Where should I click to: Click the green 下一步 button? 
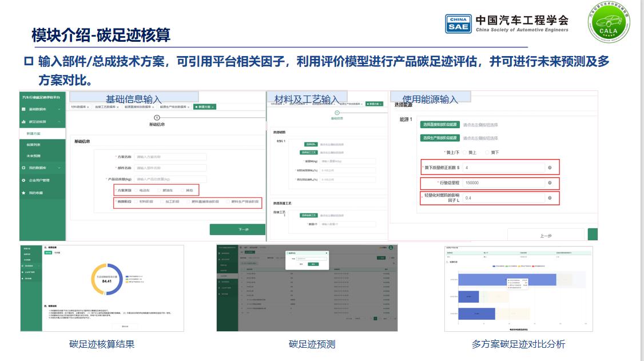(237, 229)
